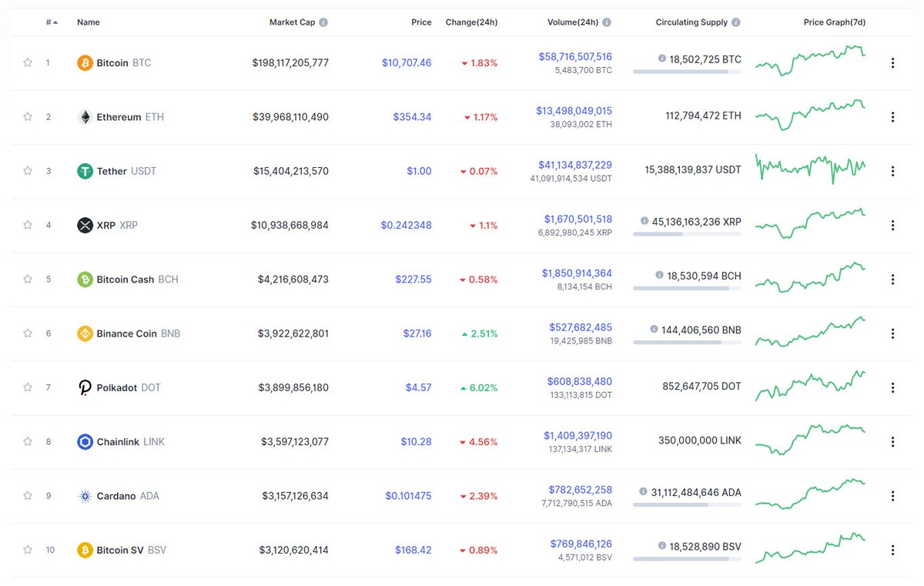Toggle the watchlist star for Cardano
Viewport: 924px width, 586px height.
(x=27, y=496)
